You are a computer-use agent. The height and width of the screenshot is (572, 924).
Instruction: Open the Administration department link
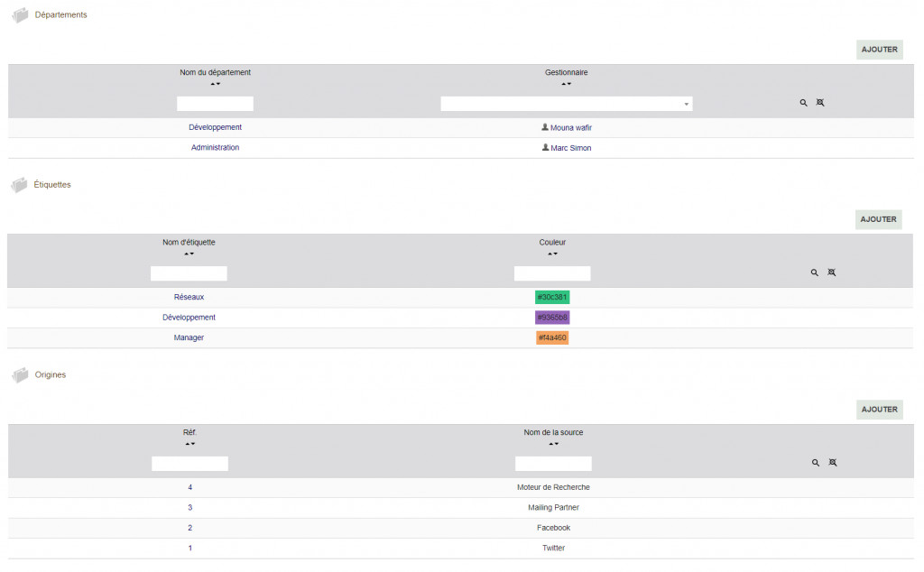[x=215, y=148]
